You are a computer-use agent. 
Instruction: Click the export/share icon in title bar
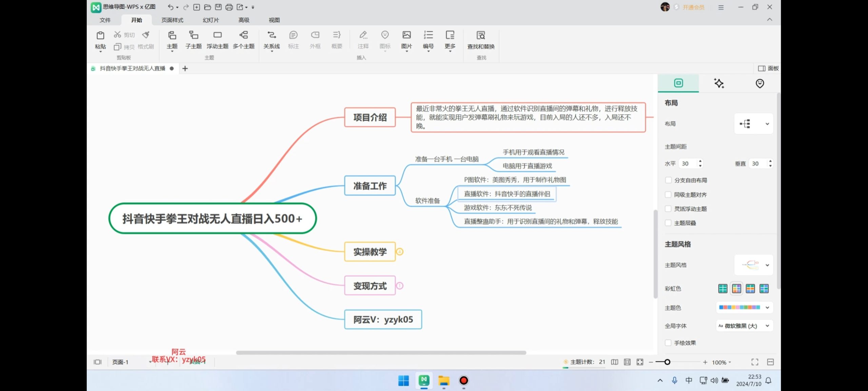[240, 7]
